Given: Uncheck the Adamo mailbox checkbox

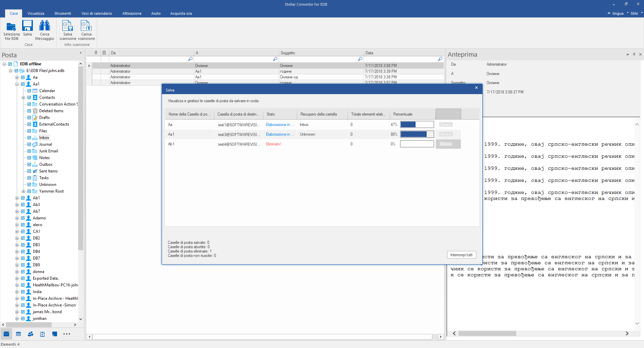Looking at the screenshot, I should click(23, 218).
